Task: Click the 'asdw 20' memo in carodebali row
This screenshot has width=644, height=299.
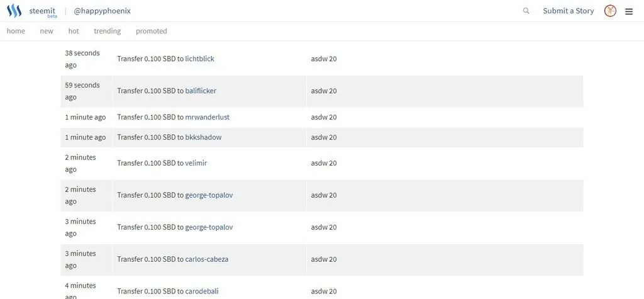Action: 324,291
